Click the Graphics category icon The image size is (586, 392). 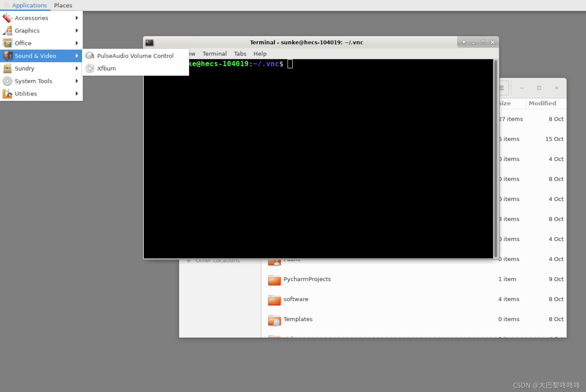pyautogui.click(x=7, y=31)
